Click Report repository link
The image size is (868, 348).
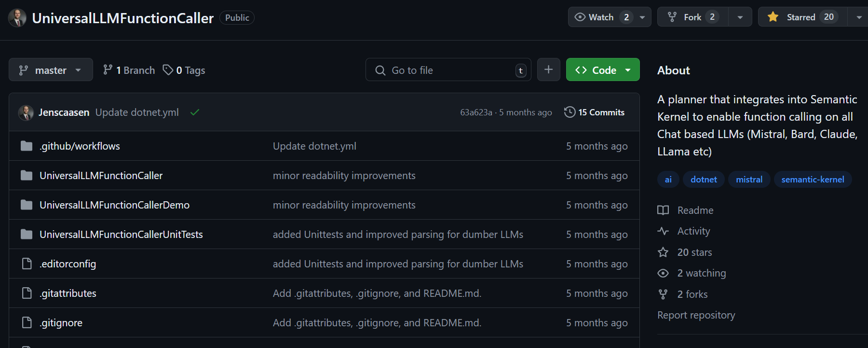(x=696, y=315)
